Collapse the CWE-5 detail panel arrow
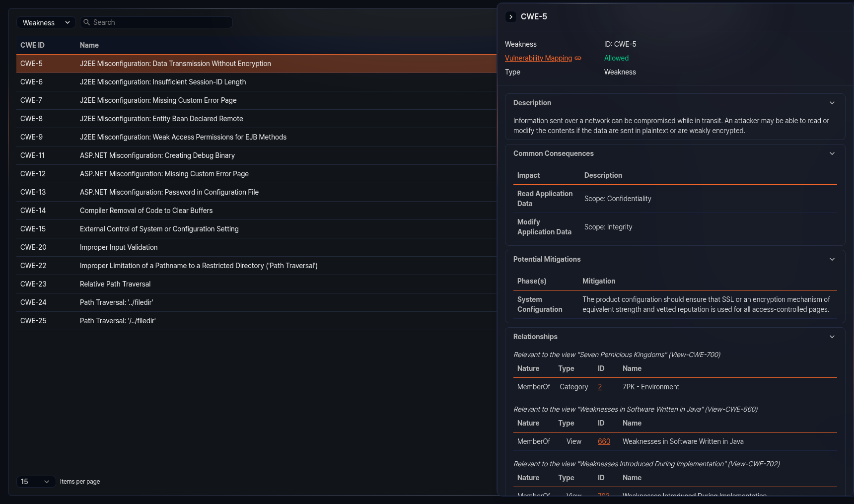The height and width of the screenshot is (504, 854). [x=510, y=17]
